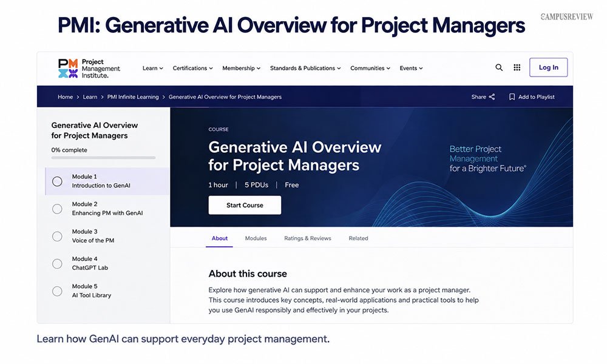Click the sidebar course title heading
The image size is (607, 364).
click(95, 130)
